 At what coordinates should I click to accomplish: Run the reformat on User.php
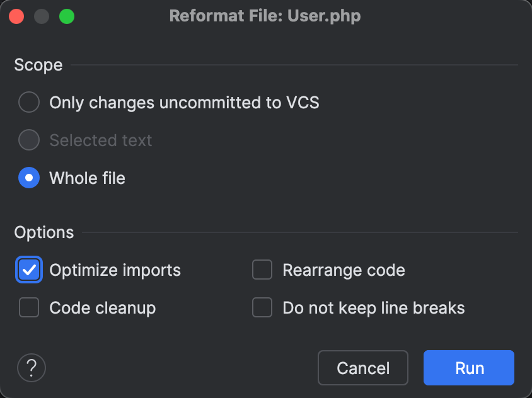(468, 368)
